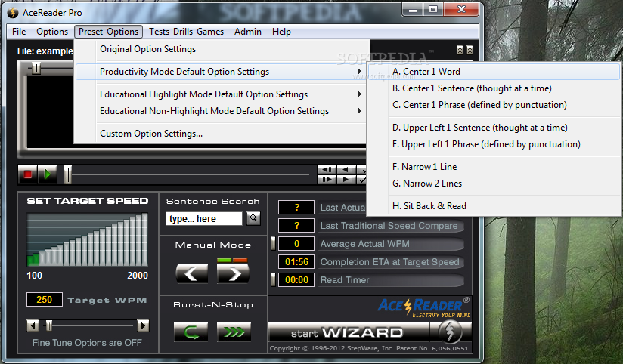
Task: Click the Average Actual WPM label
Action: [364, 244]
